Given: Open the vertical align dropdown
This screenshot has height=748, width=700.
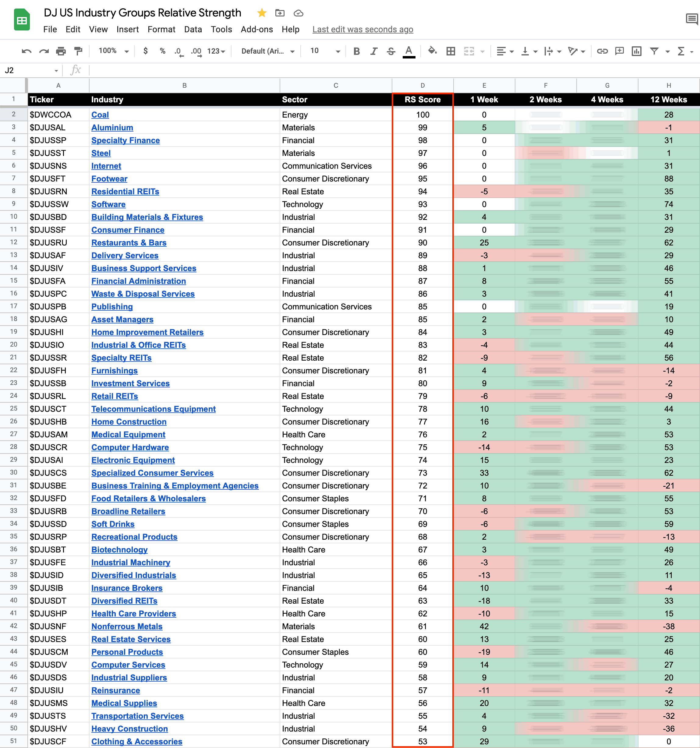Looking at the screenshot, I should point(529,51).
